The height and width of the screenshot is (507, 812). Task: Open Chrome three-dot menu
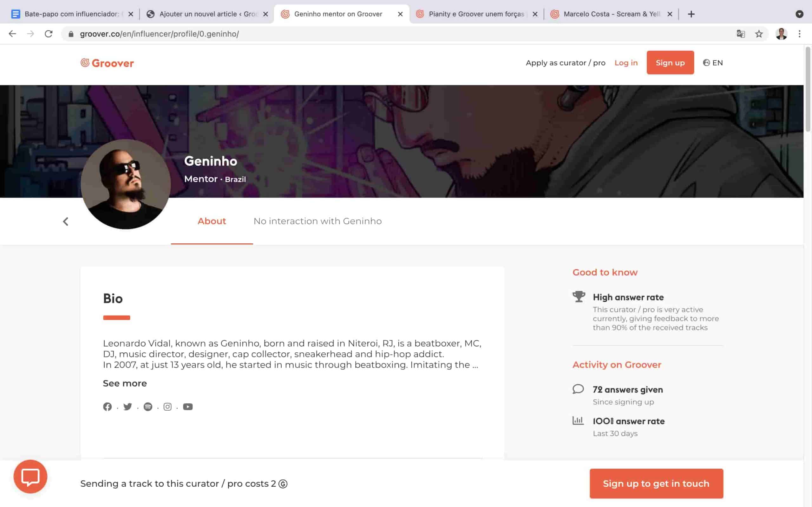coord(800,34)
